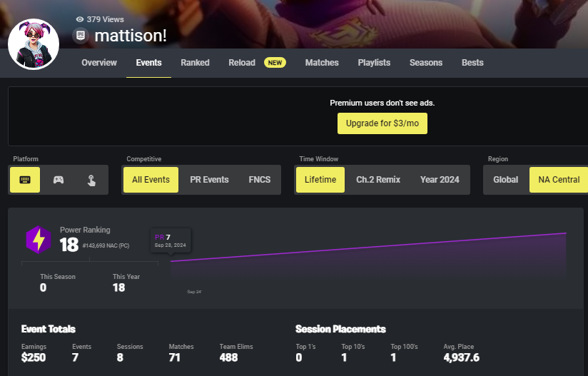Click the Event Totals heading

(x=49, y=329)
